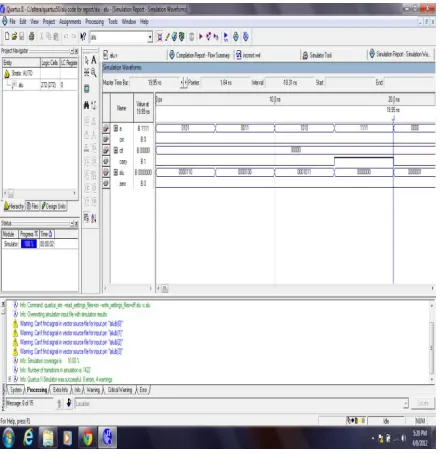Click the waveform horizontal scrollbar

click(x=295, y=288)
